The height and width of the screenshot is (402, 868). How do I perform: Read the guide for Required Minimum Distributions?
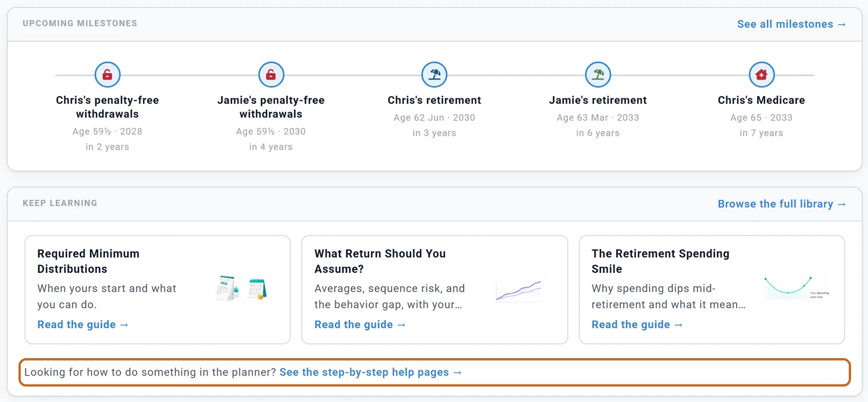click(x=83, y=325)
